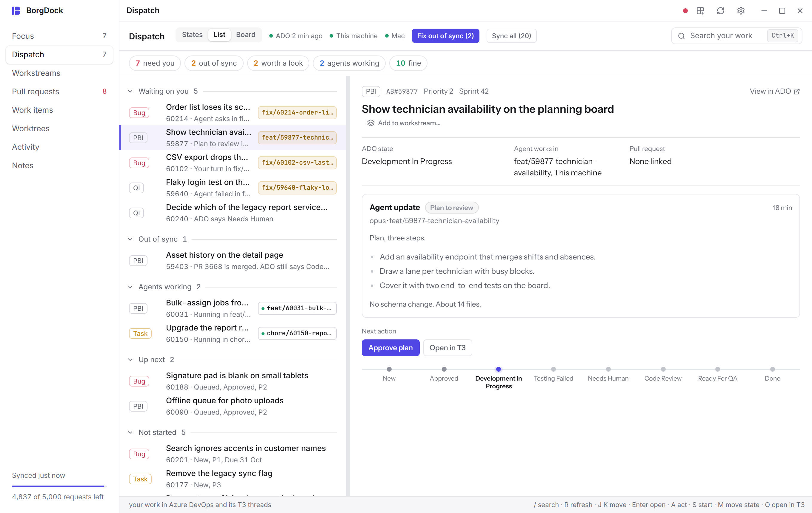
Task: Open Signature pad is blank on small tablets
Action: coord(233,381)
